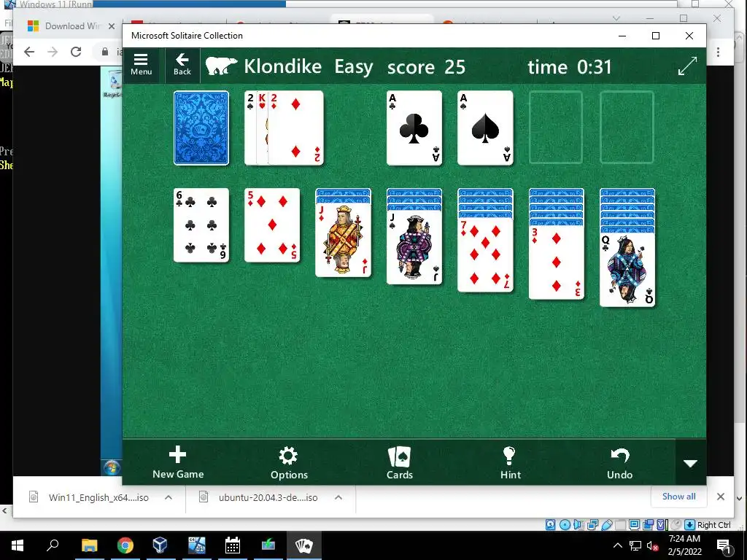Open the clock showing 7:24 AM
Viewport: 747px width, 560px height.
[x=684, y=545]
